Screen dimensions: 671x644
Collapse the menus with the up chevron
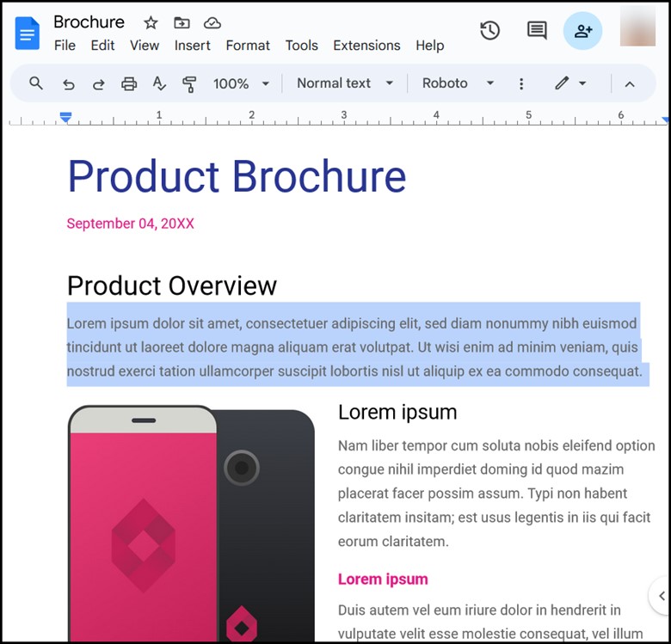click(630, 84)
